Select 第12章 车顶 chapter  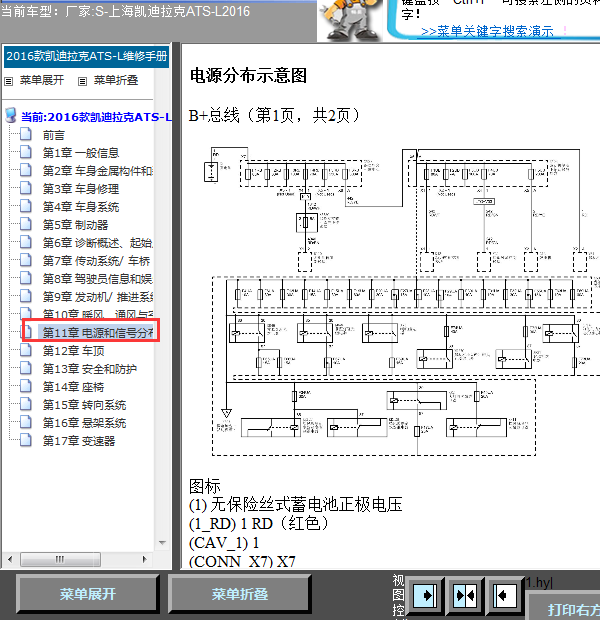73,351
